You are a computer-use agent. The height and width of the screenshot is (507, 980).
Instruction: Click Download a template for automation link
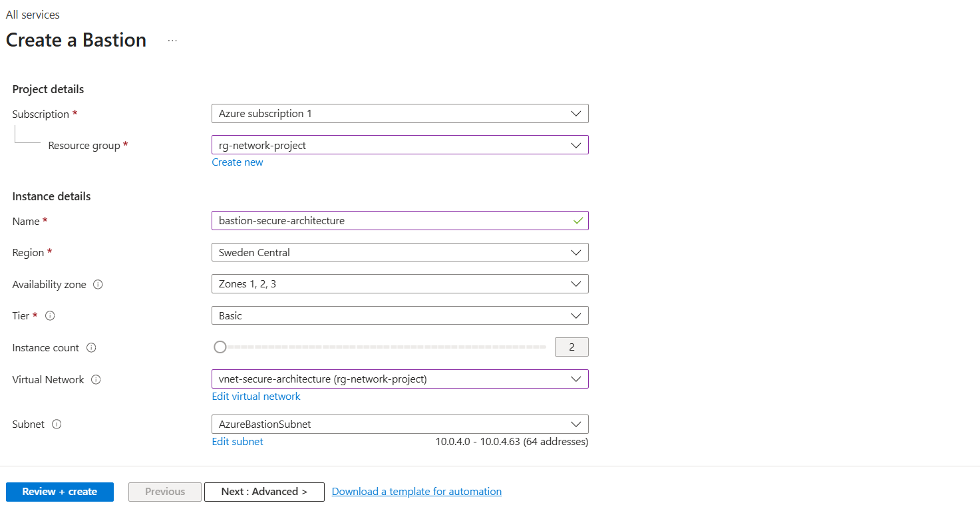click(x=416, y=492)
